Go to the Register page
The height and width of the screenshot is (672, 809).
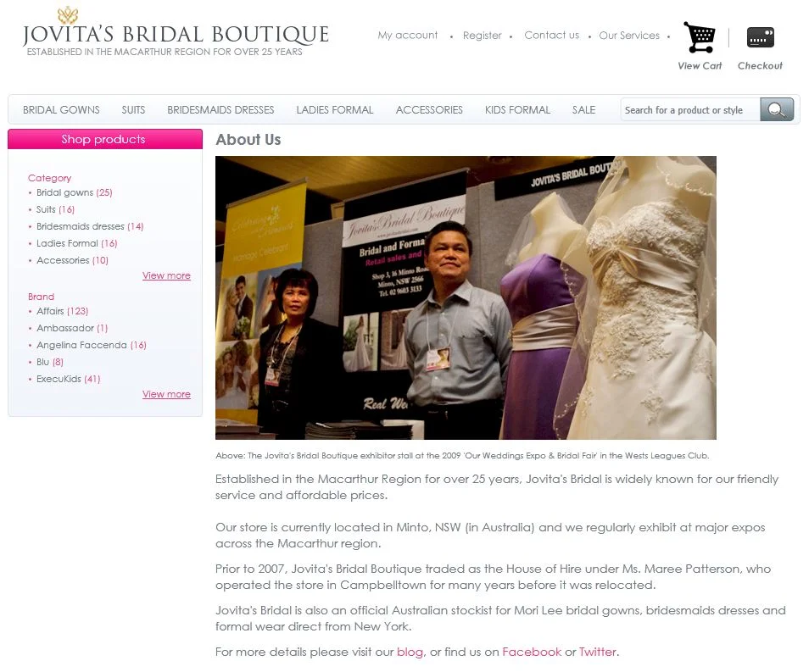pos(482,35)
